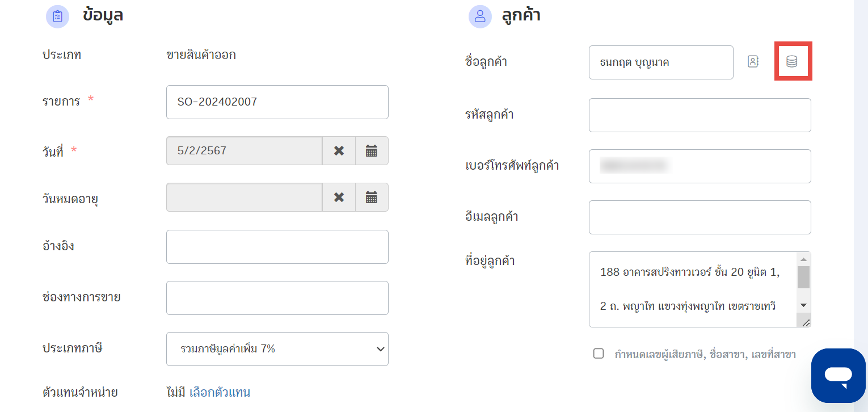Open the contact book icon beside ชื่อลูกค้า
Screen dimensions: 868x412
pos(753,62)
